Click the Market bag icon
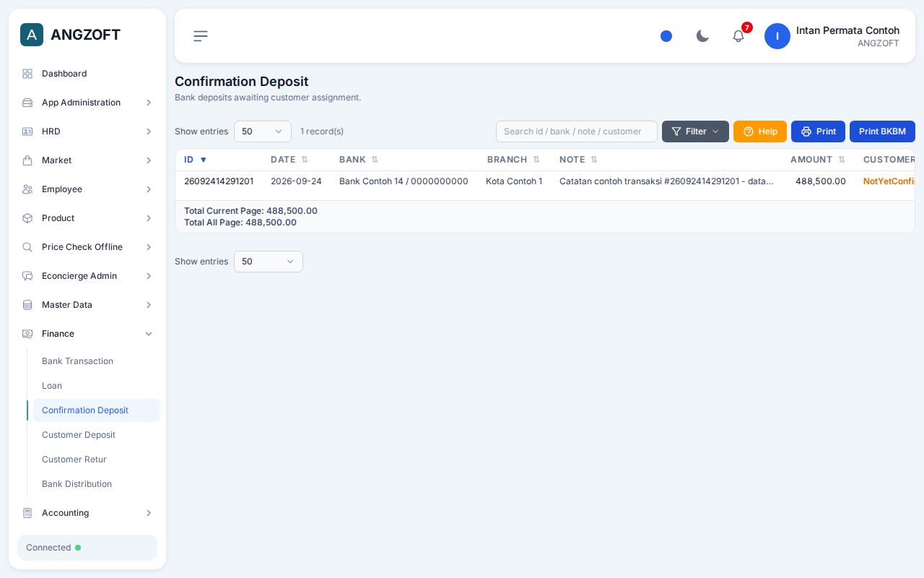Viewport: 924px width, 578px height. pos(27,160)
